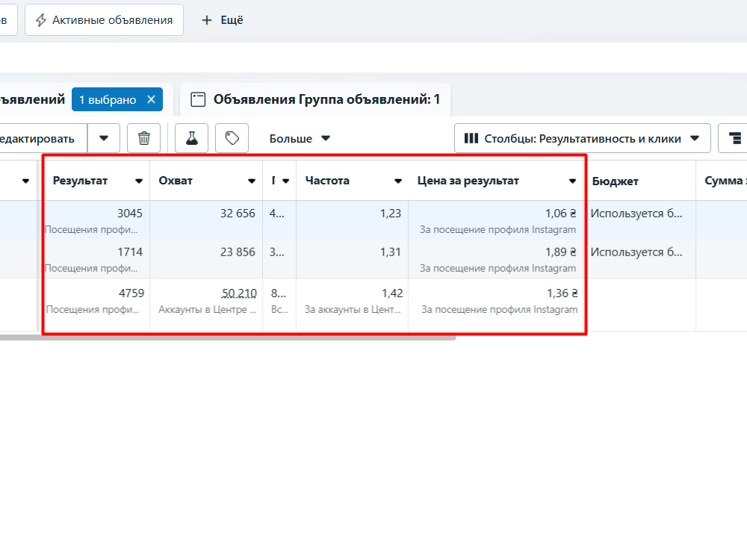The height and width of the screenshot is (560, 747).
Task: Click cost per result 1,06 ₴
Action: [561, 214]
